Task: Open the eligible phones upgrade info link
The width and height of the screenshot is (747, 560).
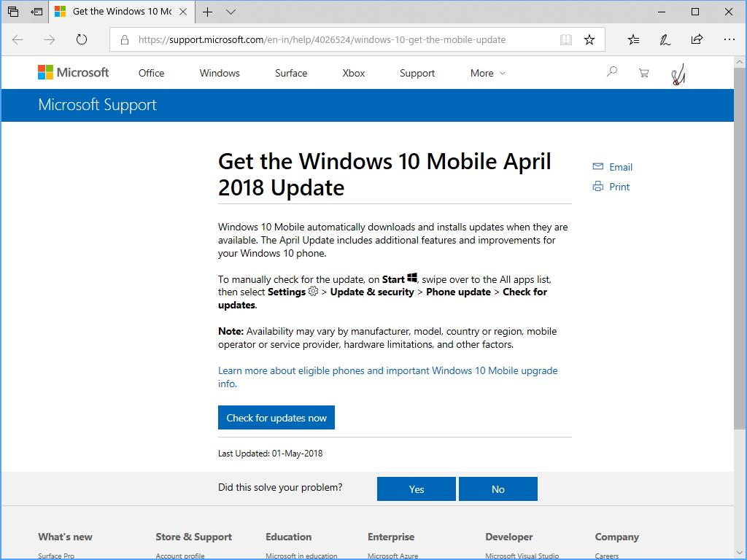Action: pos(387,370)
